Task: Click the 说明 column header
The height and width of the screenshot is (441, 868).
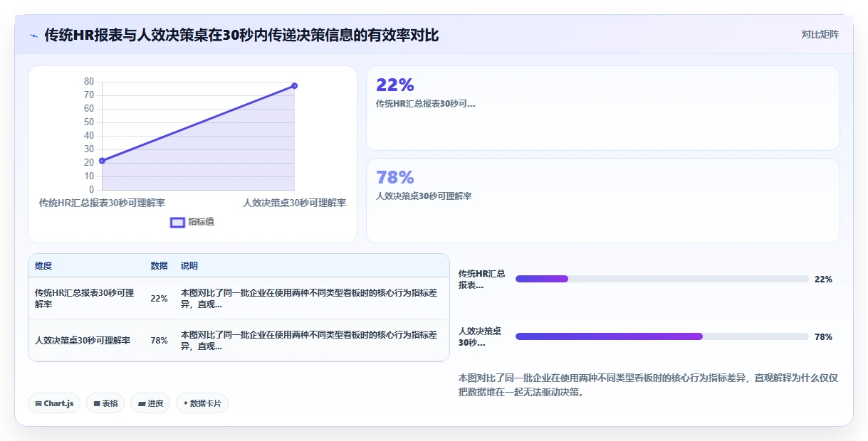Action: (x=189, y=266)
